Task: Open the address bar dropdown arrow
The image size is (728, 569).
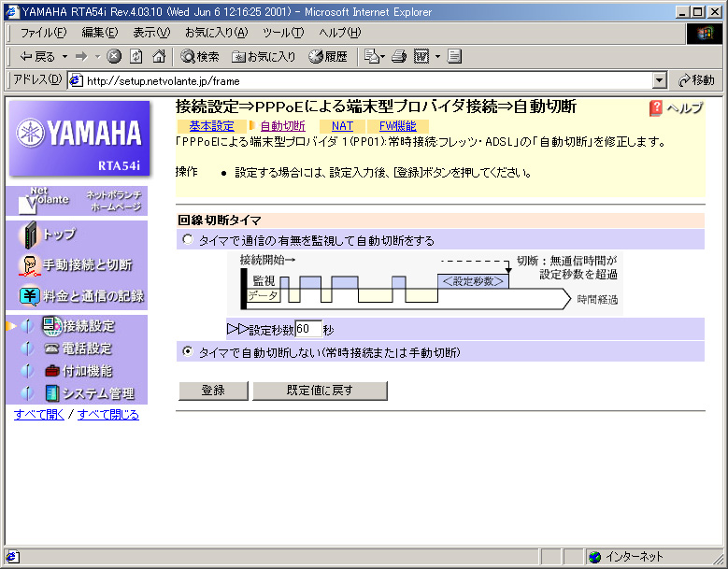Action: coord(660,80)
